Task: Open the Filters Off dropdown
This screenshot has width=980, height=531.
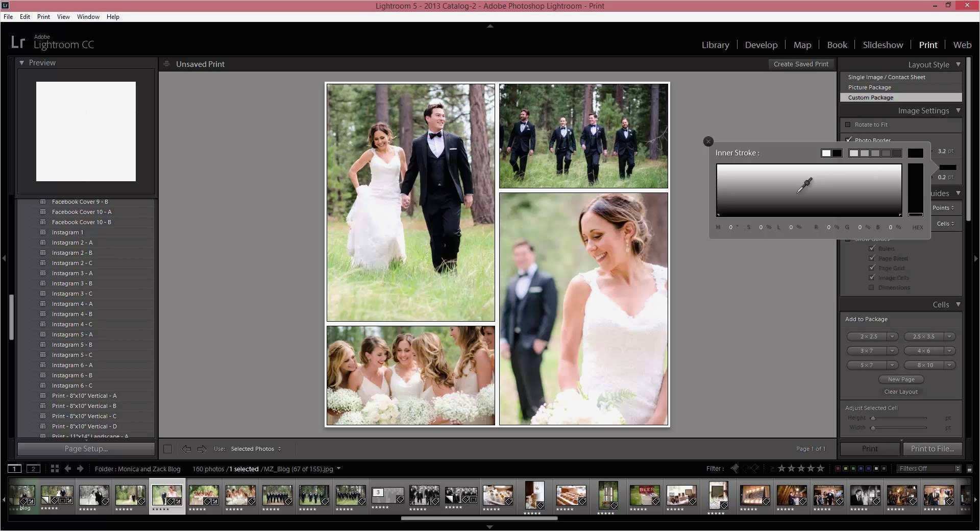Action: tap(928, 468)
